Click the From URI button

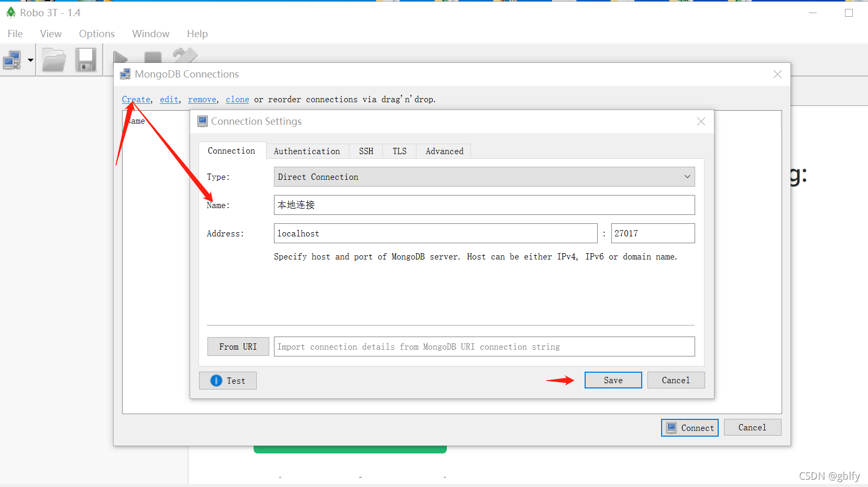click(238, 347)
